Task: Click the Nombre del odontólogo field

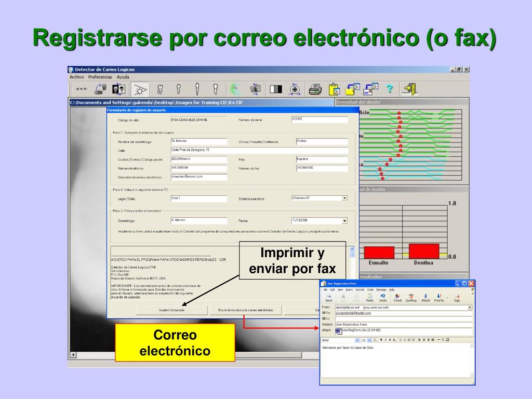Action: (x=199, y=141)
